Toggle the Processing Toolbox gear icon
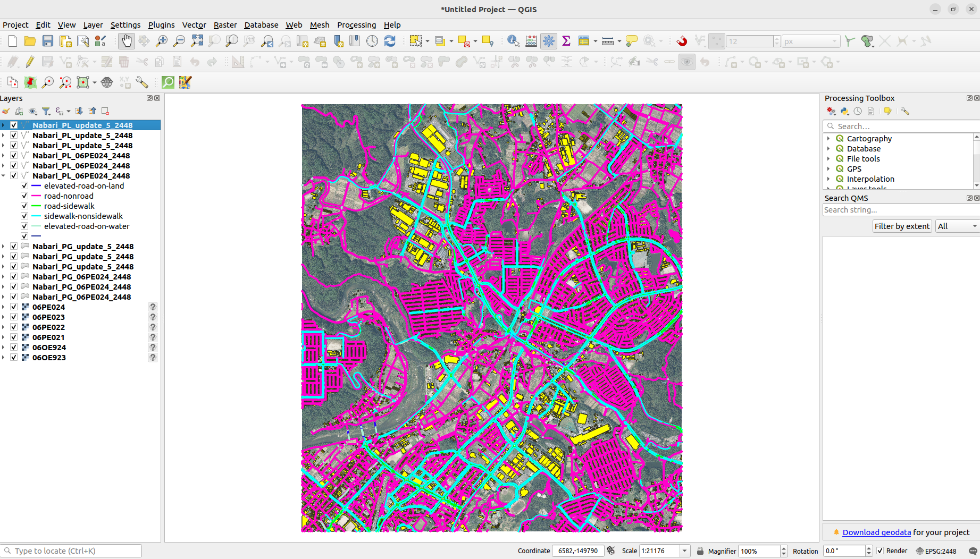 549,41
